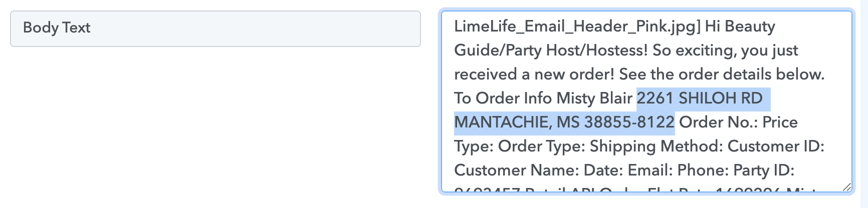Click on "Hi Beauty" greeting text
This screenshot has width=868, height=208.
740,26
